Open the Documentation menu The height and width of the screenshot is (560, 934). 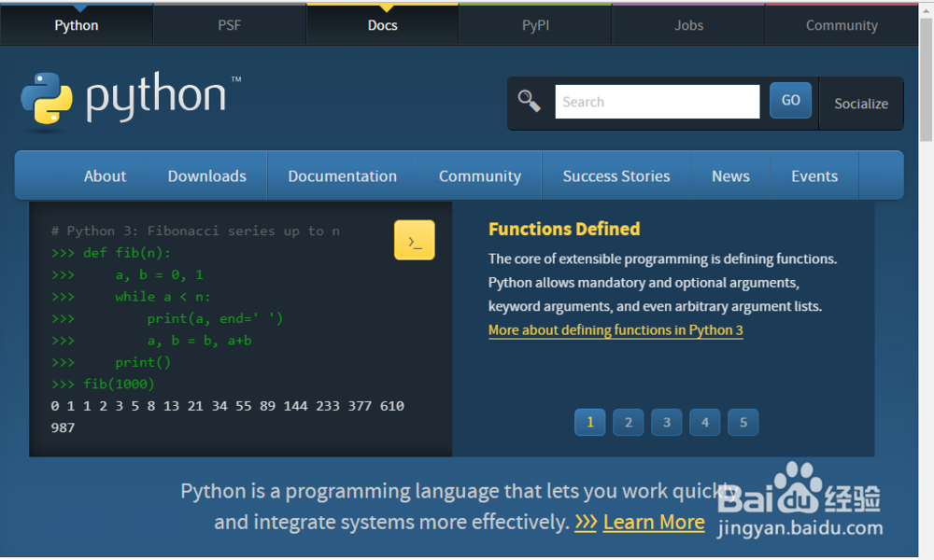(x=342, y=175)
